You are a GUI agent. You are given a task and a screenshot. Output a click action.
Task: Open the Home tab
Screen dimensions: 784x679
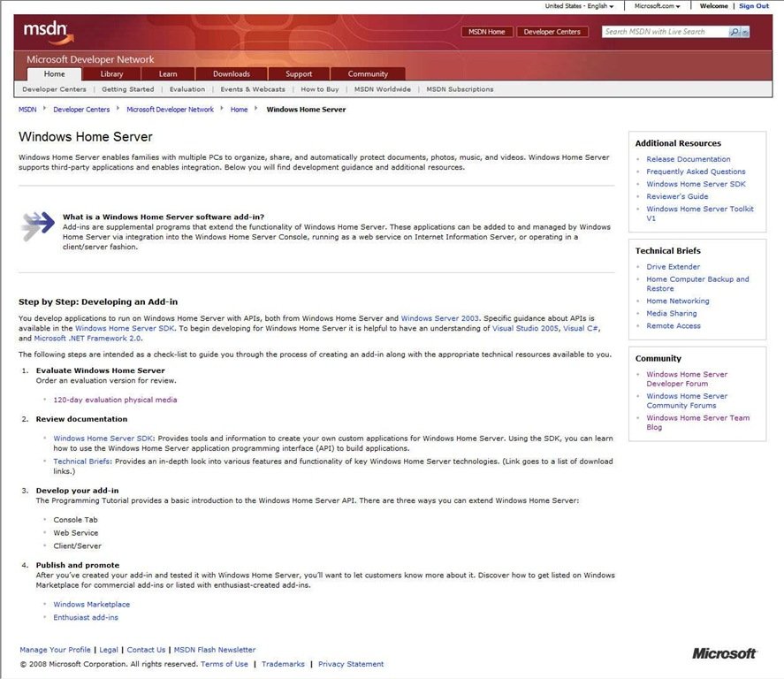[54, 74]
